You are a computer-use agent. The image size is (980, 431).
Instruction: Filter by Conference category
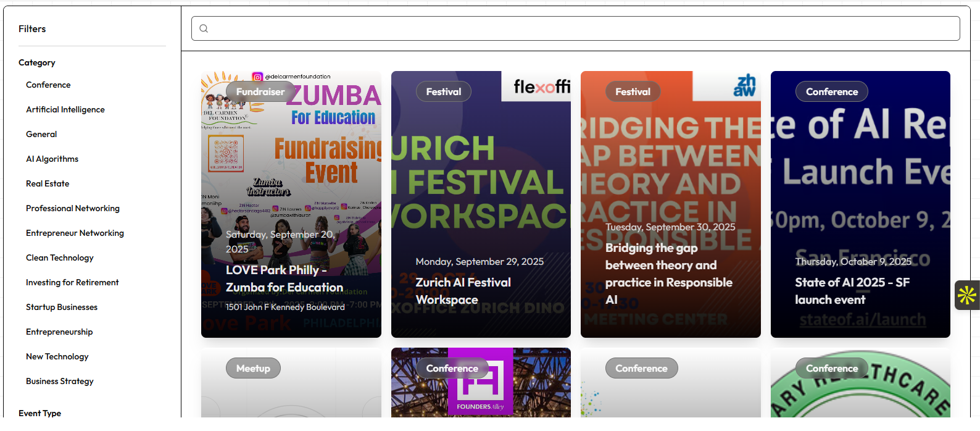coord(48,85)
